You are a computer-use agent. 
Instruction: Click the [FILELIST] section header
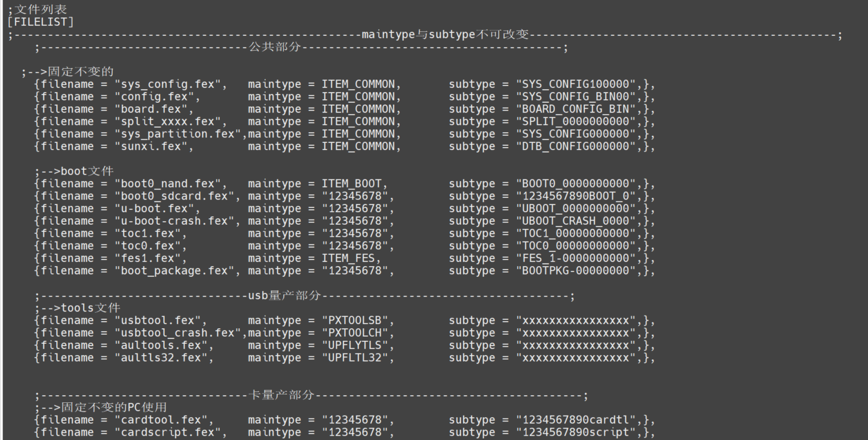(x=41, y=22)
